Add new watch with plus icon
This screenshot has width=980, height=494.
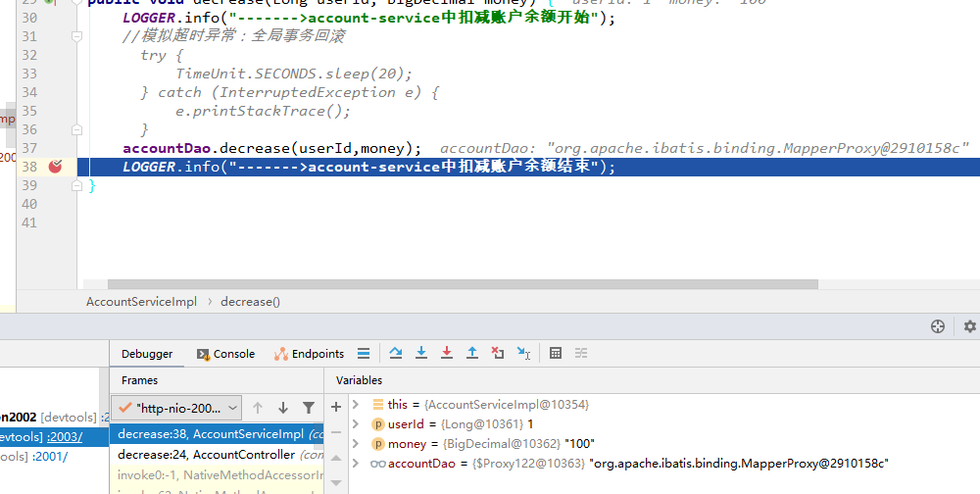coord(336,407)
